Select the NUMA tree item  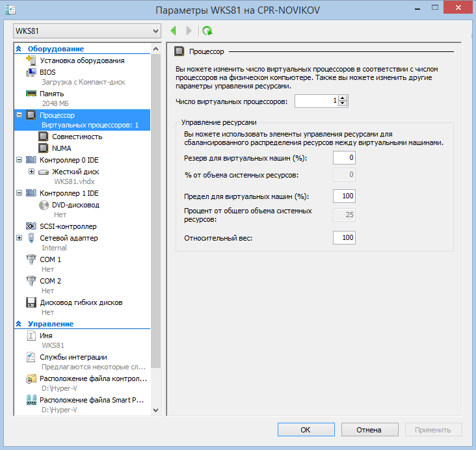pyautogui.click(x=61, y=148)
